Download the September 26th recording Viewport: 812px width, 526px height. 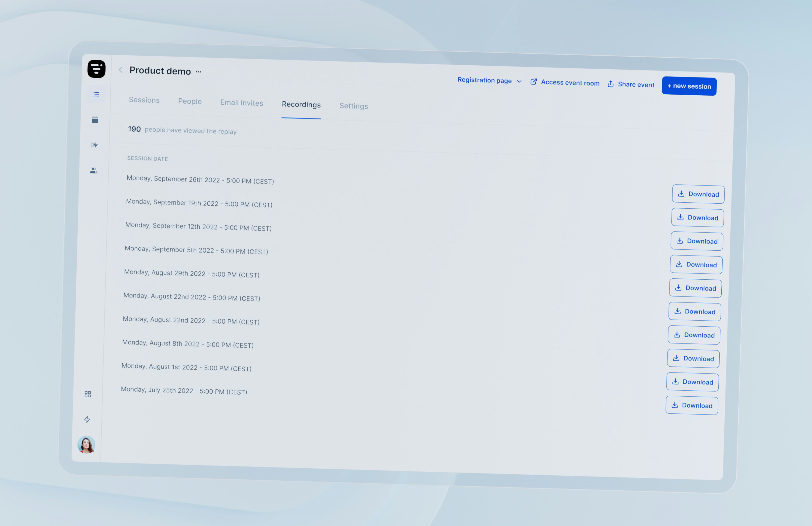point(698,194)
